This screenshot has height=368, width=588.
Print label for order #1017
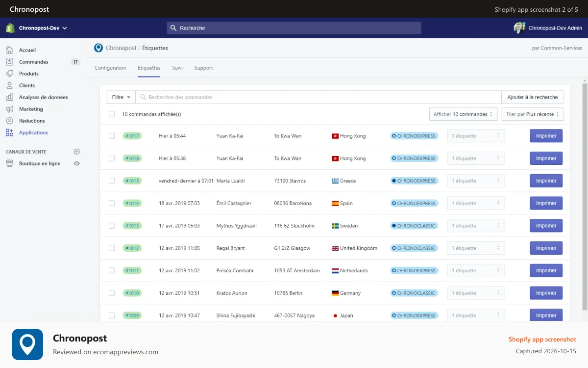coord(546,136)
